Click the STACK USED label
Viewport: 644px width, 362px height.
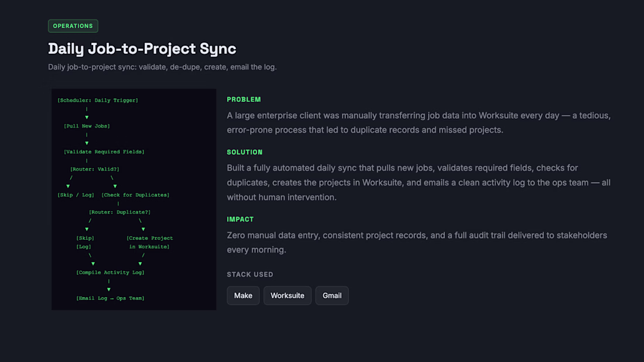250,274
